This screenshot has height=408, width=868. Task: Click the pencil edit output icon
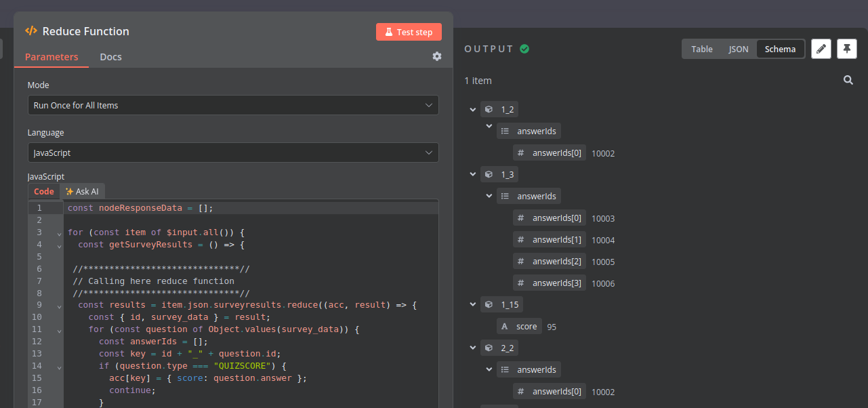[x=821, y=49]
